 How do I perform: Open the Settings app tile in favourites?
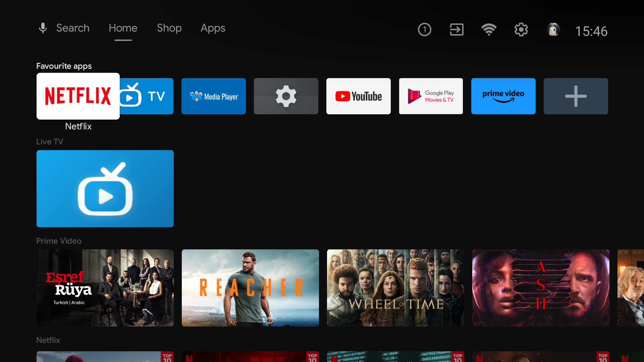(x=286, y=96)
